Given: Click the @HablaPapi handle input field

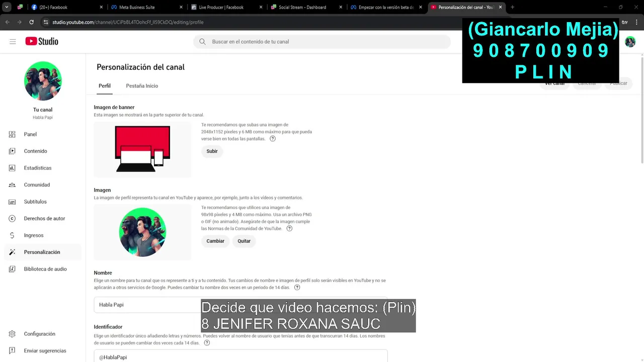Looking at the screenshot, I should 240,356.
